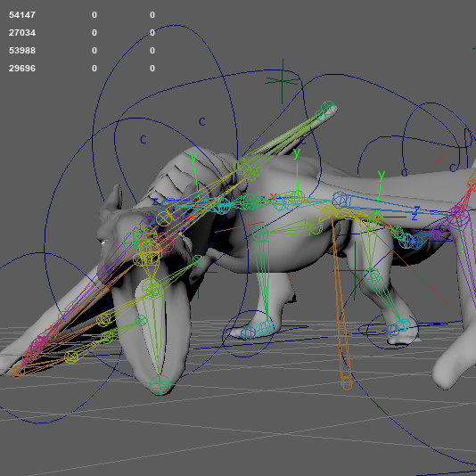Click the topmost 'c' curve label

[x=202, y=122]
